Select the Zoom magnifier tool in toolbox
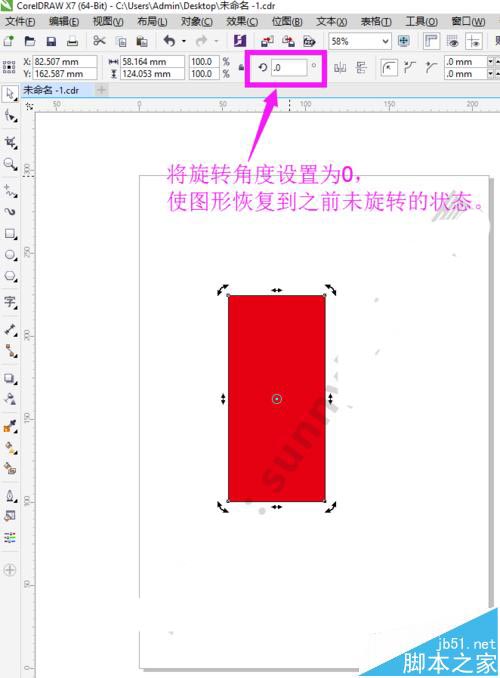Screen dimensions: 500x678 point(10,164)
